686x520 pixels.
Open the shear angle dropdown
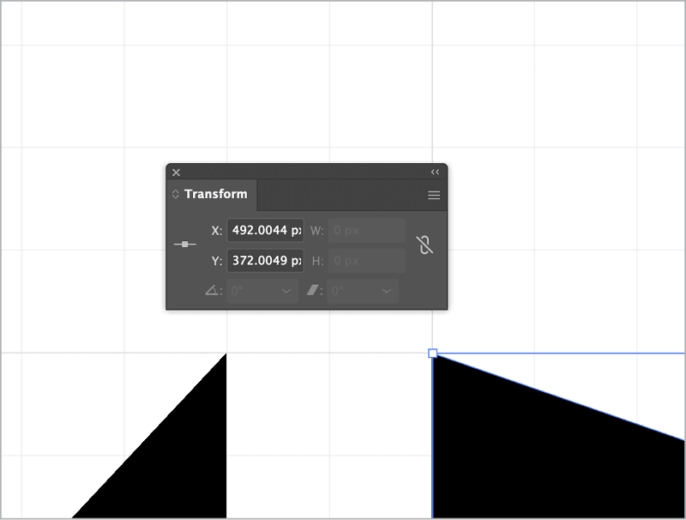pos(387,291)
